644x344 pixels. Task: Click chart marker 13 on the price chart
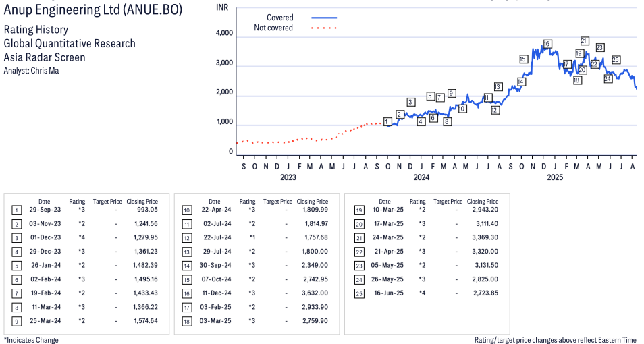[498, 86]
